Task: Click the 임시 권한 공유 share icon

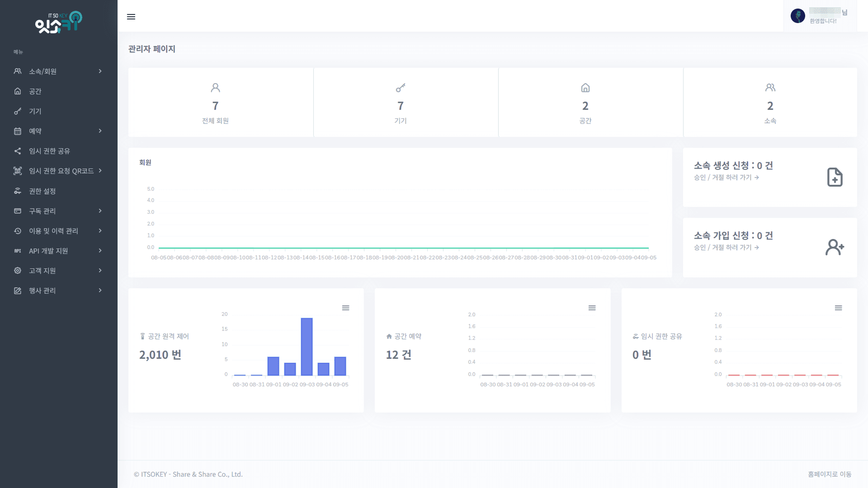Action: (x=17, y=151)
